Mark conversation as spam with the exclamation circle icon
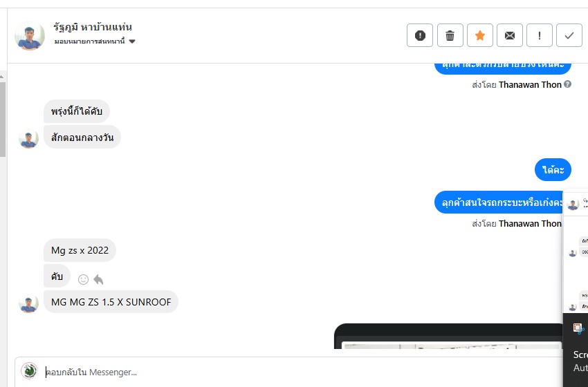588x387 pixels. (420, 35)
